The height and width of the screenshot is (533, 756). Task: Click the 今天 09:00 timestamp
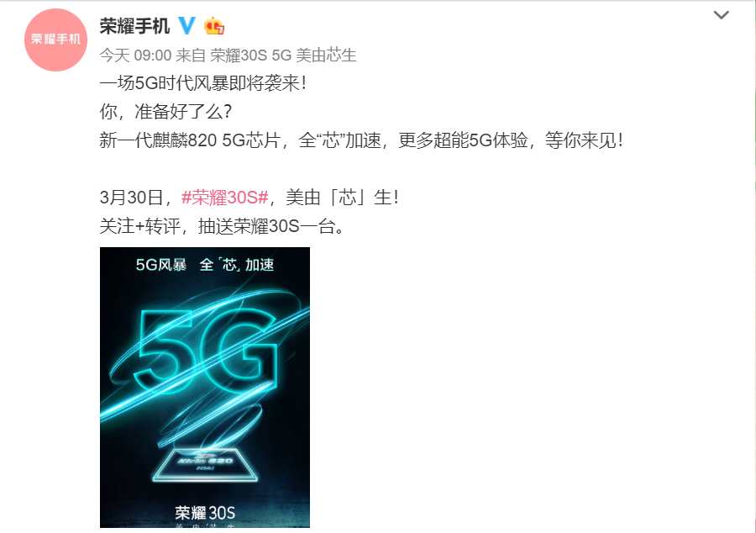pos(135,55)
